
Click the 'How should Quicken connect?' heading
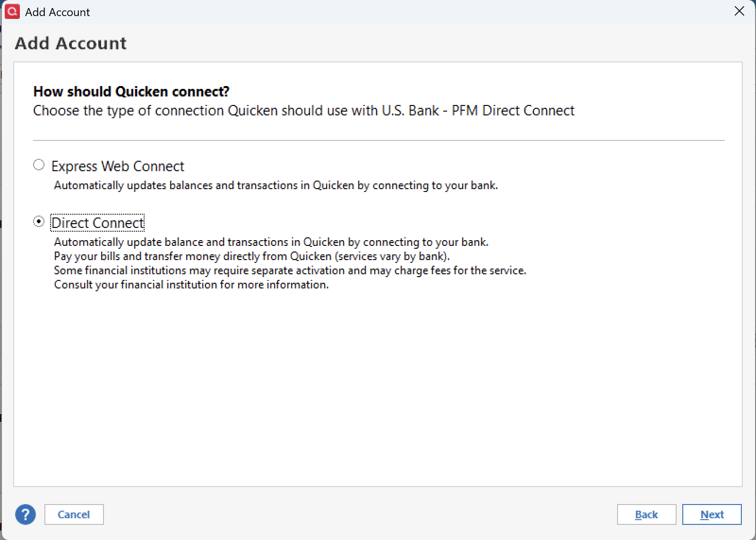131,91
